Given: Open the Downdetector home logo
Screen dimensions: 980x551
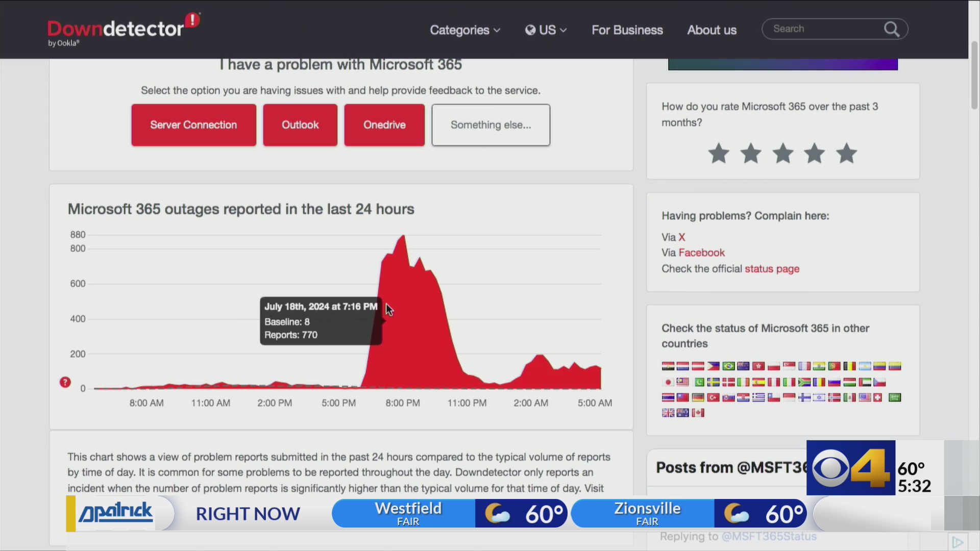Looking at the screenshot, I should 122,28.
